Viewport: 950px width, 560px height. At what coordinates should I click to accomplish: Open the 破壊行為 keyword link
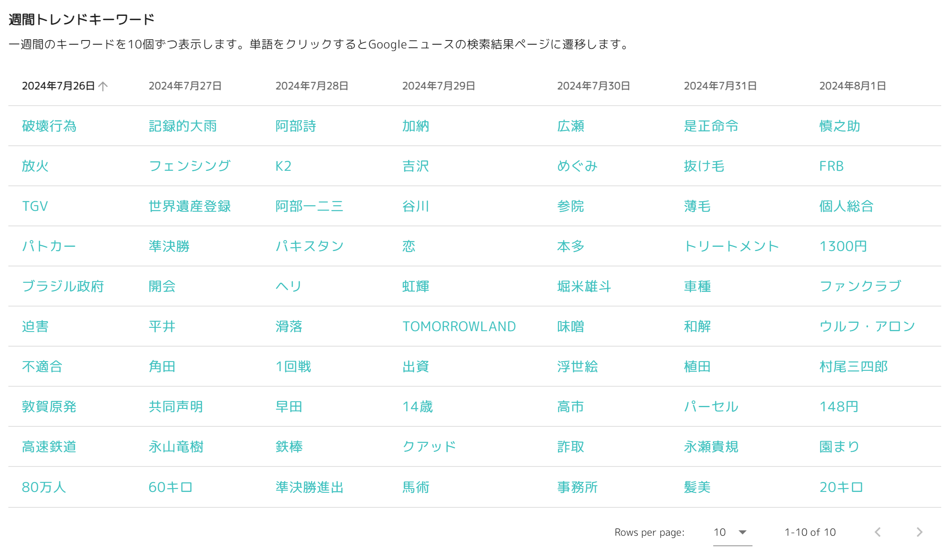[x=49, y=126]
